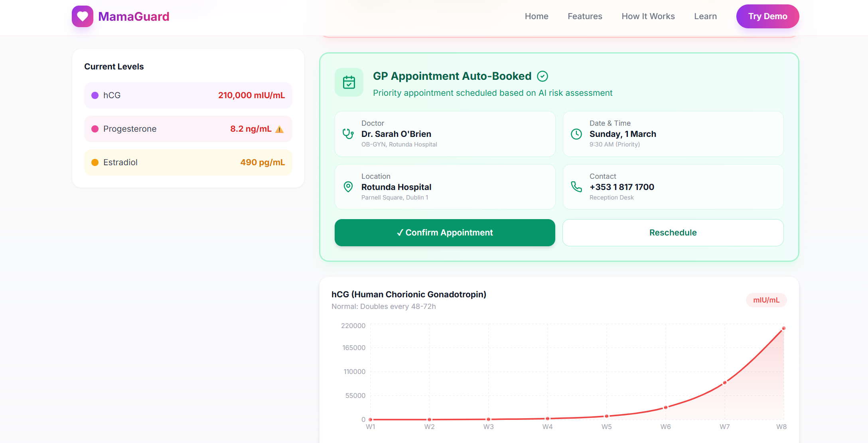
Task: Click the clock icon in Date & Time card
Action: tap(576, 134)
